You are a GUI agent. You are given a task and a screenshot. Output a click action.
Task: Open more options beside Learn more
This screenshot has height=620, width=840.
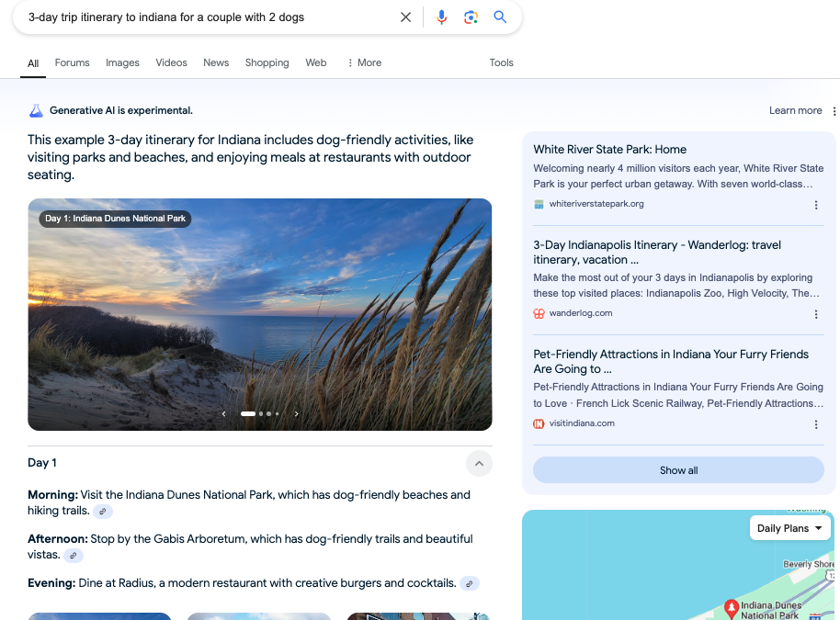point(834,111)
